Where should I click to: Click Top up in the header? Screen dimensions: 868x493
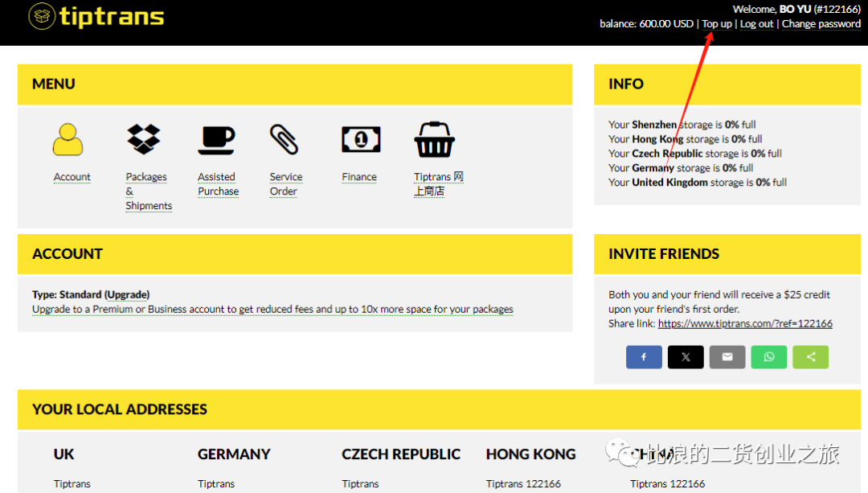[717, 24]
